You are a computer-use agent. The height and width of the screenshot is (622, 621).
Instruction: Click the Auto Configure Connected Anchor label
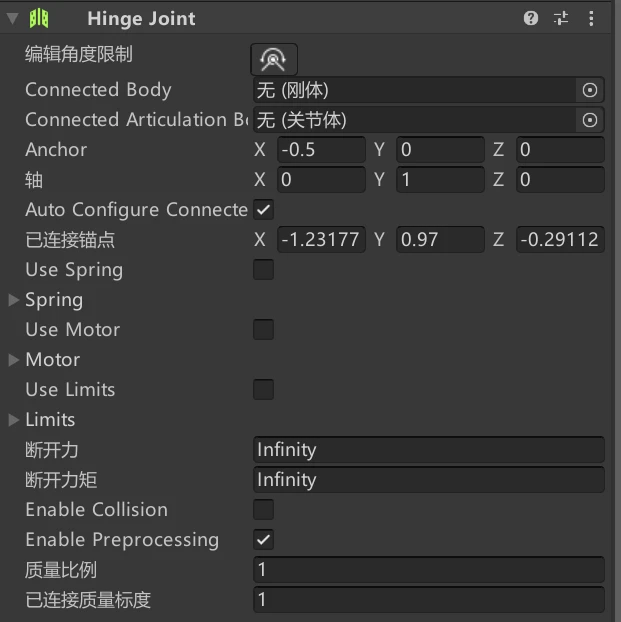tap(137, 210)
